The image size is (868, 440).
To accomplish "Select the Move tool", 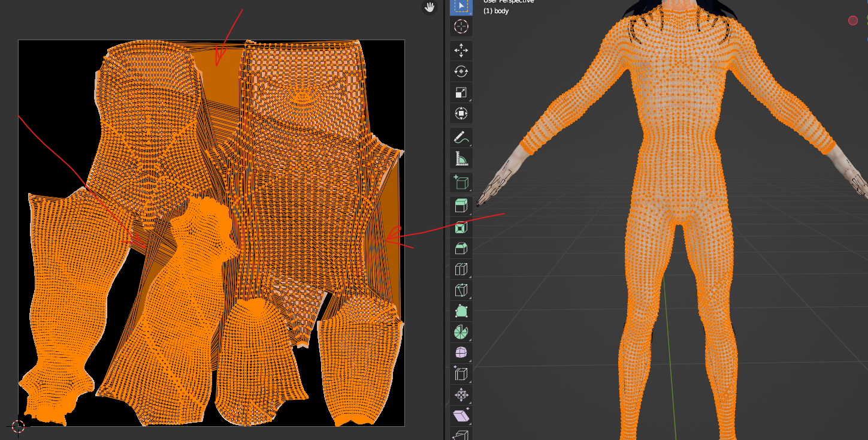I will coord(461,50).
